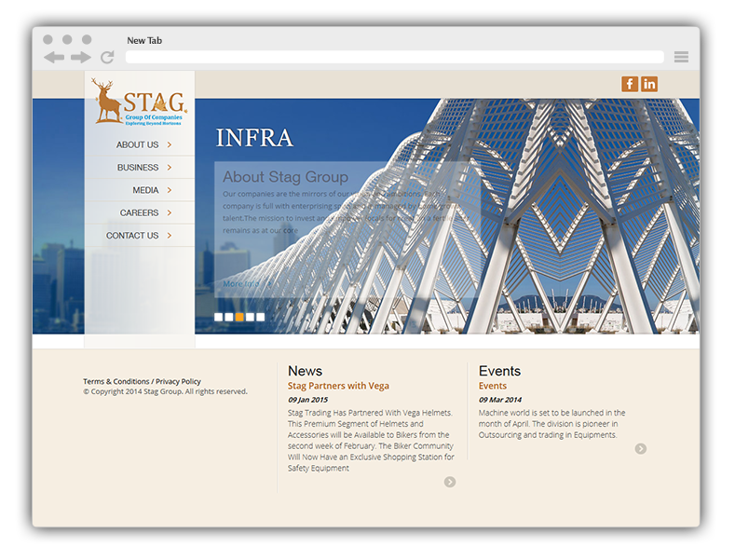Screen dimensions: 735x560
Task: Click the Events section round arrow icon
Action: tap(641, 449)
